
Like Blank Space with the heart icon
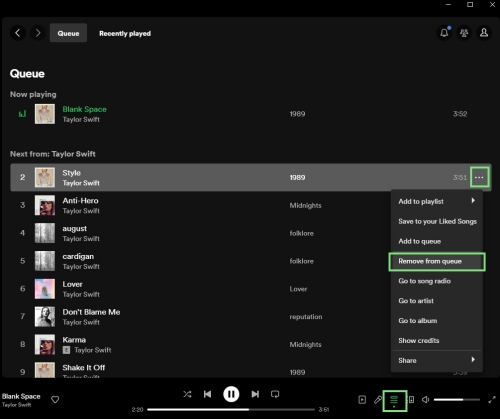coord(55,399)
